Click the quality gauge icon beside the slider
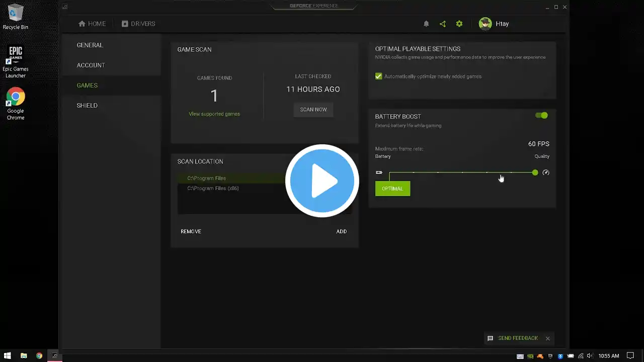The height and width of the screenshot is (362, 644). 546,172
